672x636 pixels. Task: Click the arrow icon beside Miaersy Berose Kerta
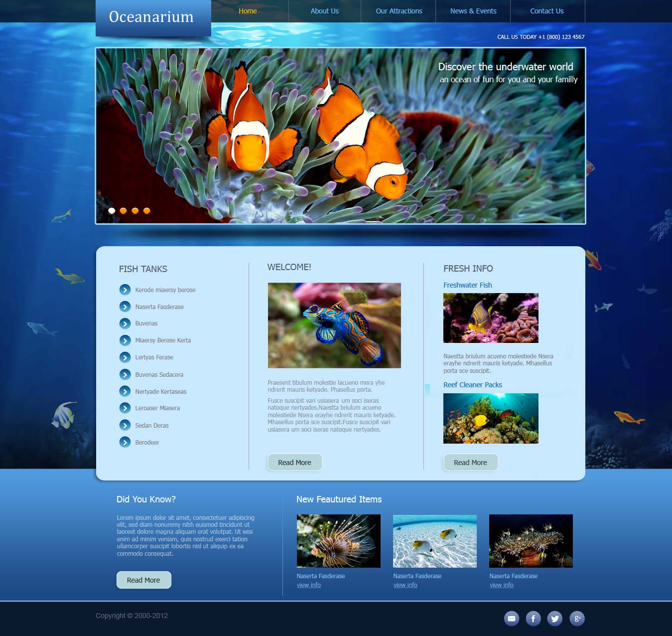[125, 340]
